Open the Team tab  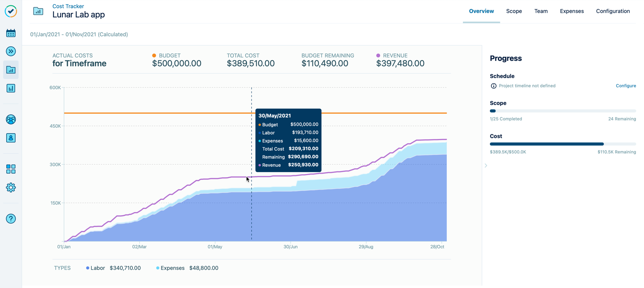pyautogui.click(x=541, y=11)
